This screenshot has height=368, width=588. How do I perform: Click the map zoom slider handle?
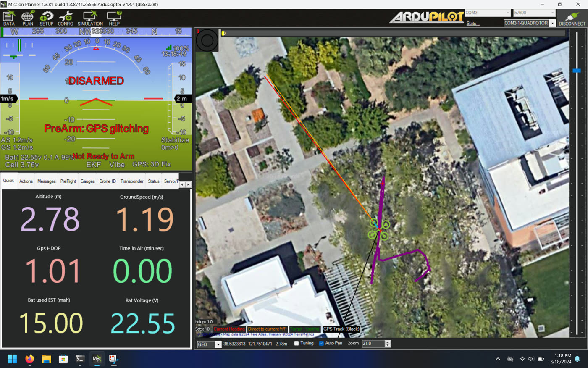coord(577,71)
